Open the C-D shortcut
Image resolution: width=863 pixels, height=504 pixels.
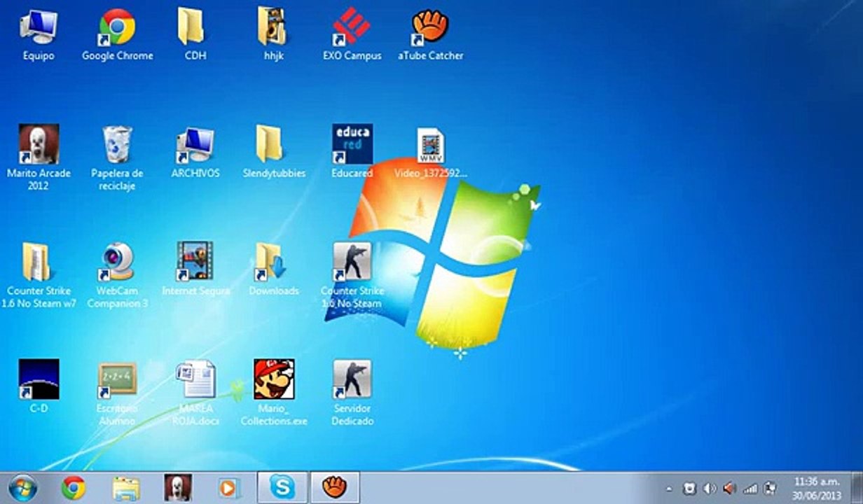coord(39,386)
